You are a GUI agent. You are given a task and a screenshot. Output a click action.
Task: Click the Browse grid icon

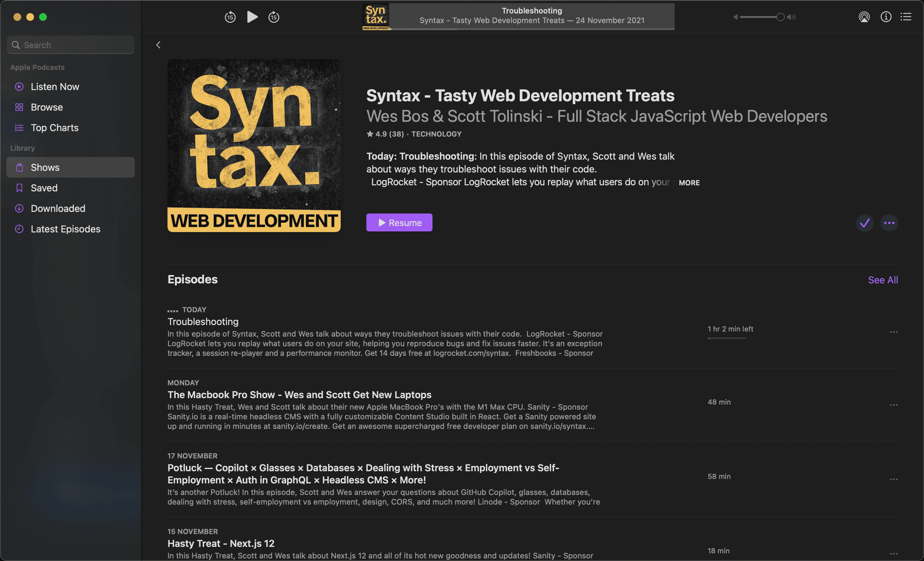pos(19,107)
